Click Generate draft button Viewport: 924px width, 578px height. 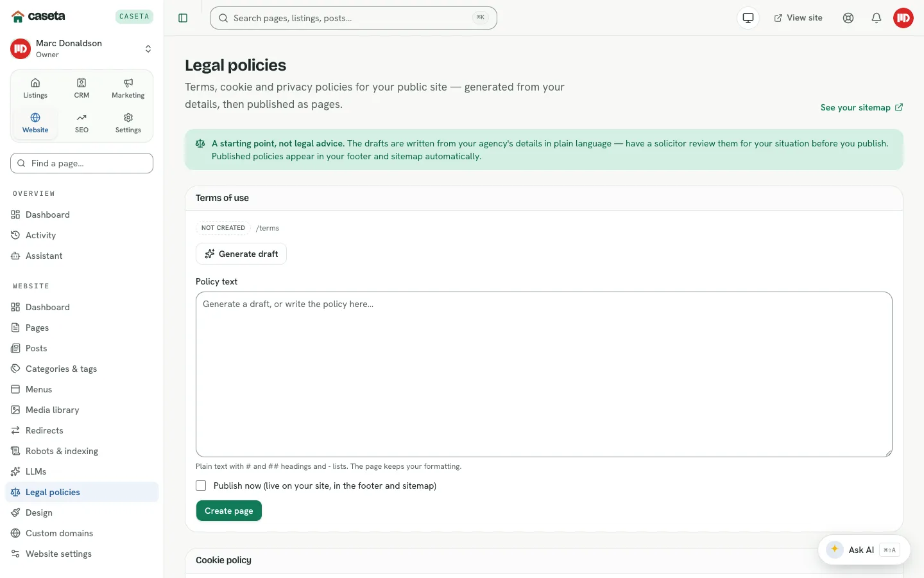click(x=241, y=254)
